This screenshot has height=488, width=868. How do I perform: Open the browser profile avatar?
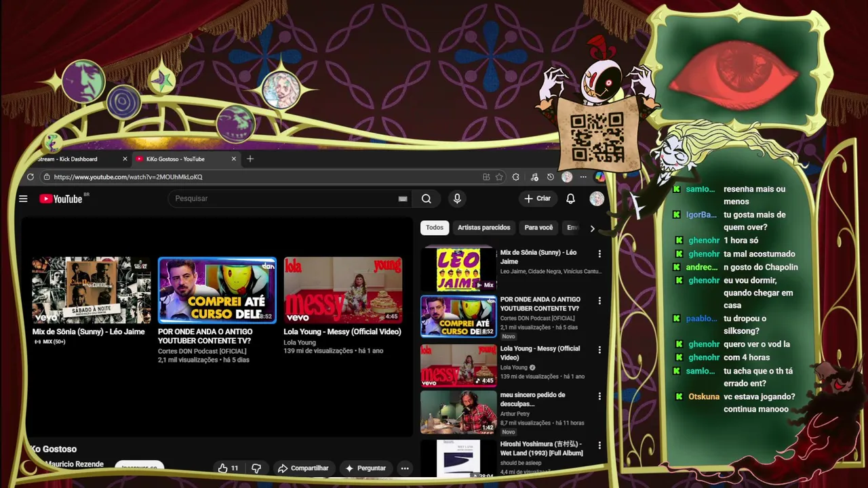click(x=567, y=177)
